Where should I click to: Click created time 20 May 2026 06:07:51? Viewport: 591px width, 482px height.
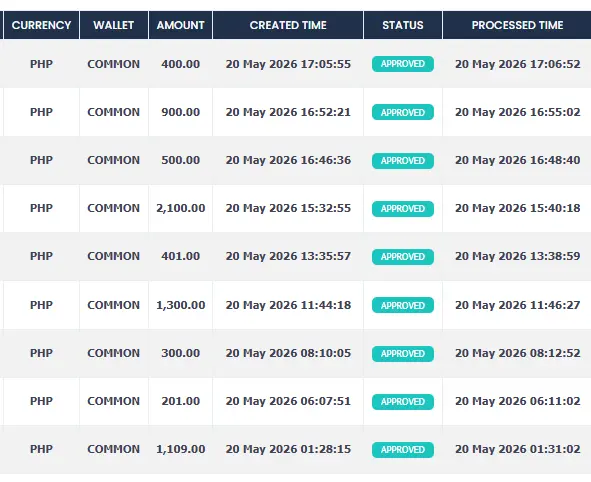[x=288, y=401]
